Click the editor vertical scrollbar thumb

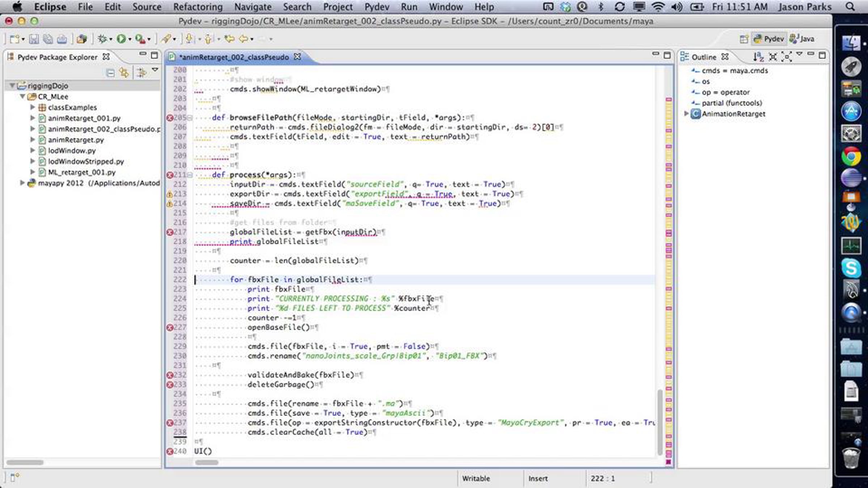(659, 422)
